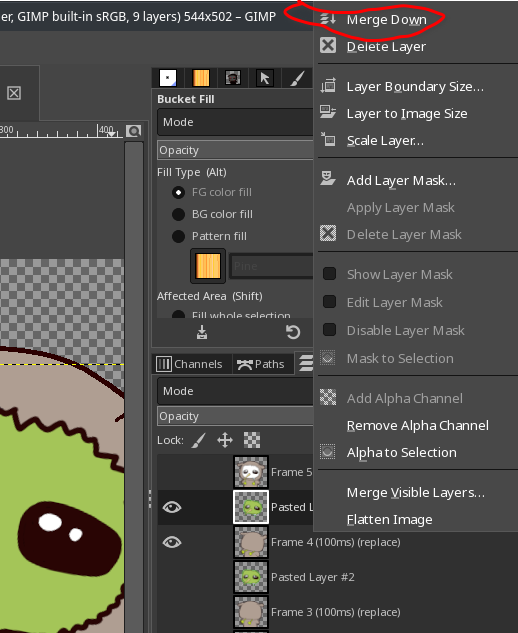Screen dimensions: 518x633
Task: Select BG color fill radio button
Action: [x=178, y=214]
